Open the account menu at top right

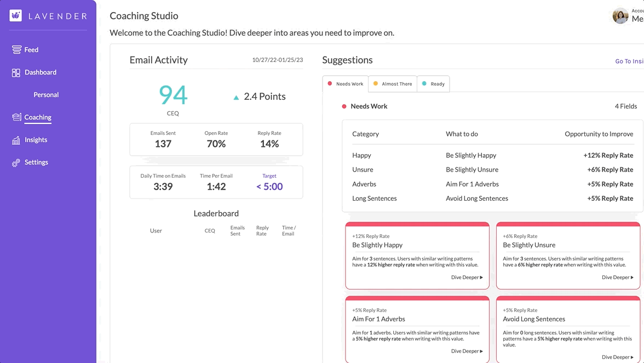(636, 16)
